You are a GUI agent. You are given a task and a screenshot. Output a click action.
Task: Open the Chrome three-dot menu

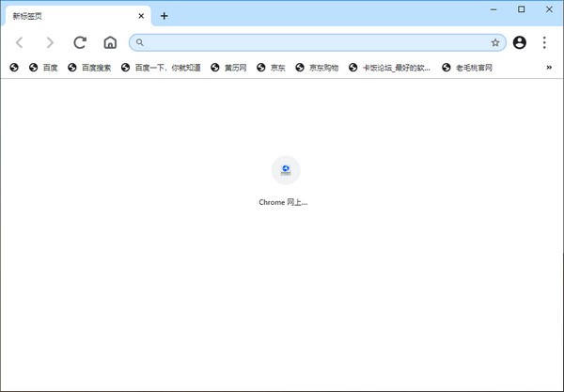click(x=544, y=42)
